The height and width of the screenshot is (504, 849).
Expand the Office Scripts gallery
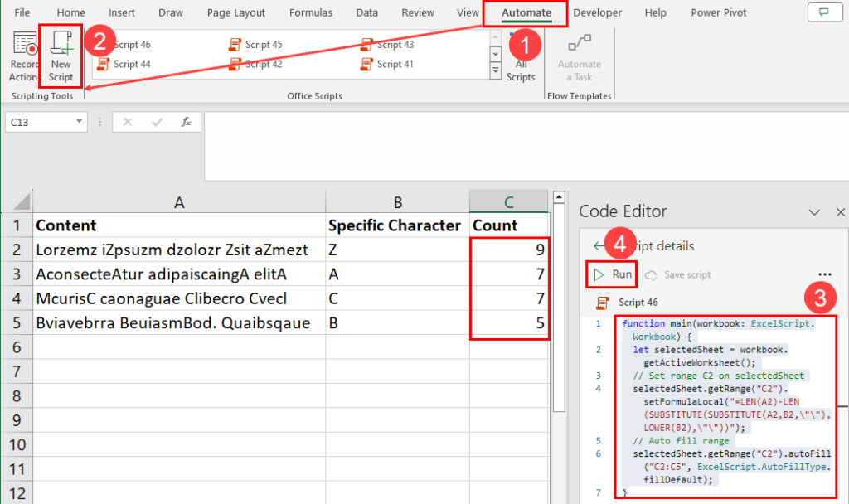(x=496, y=70)
